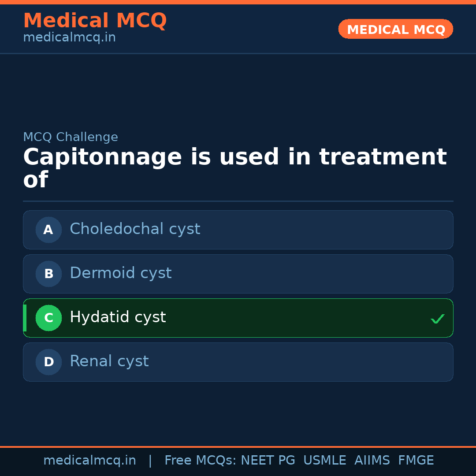
Task: Click the green C circle icon
Action: tap(48, 318)
